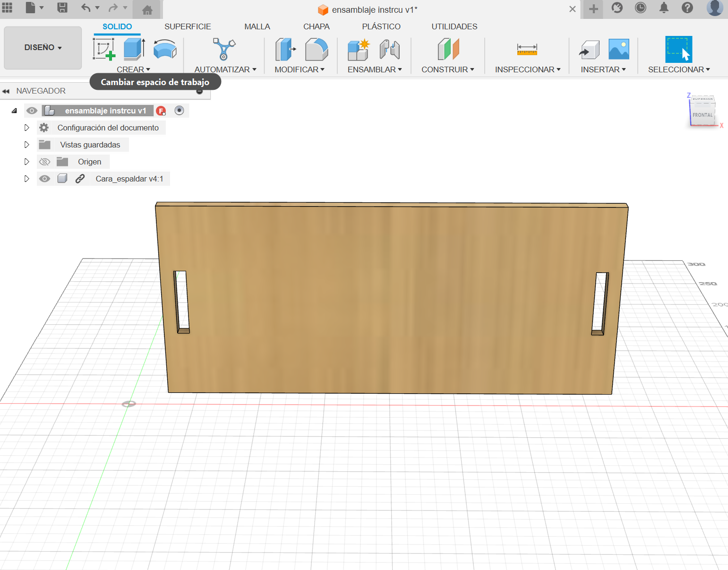The height and width of the screenshot is (570, 728).
Task: Activate the ensamblaje instrcu v1 radio button
Action: 179,110
